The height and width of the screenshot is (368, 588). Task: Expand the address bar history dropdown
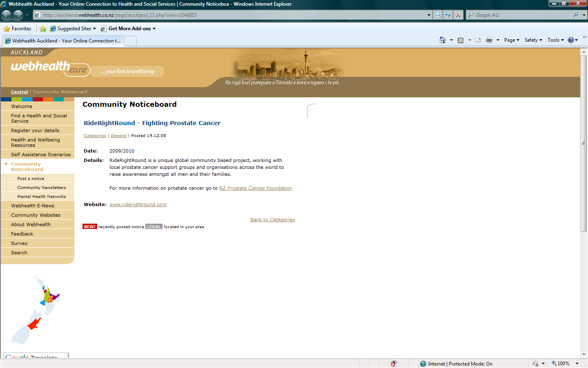(x=429, y=15)
